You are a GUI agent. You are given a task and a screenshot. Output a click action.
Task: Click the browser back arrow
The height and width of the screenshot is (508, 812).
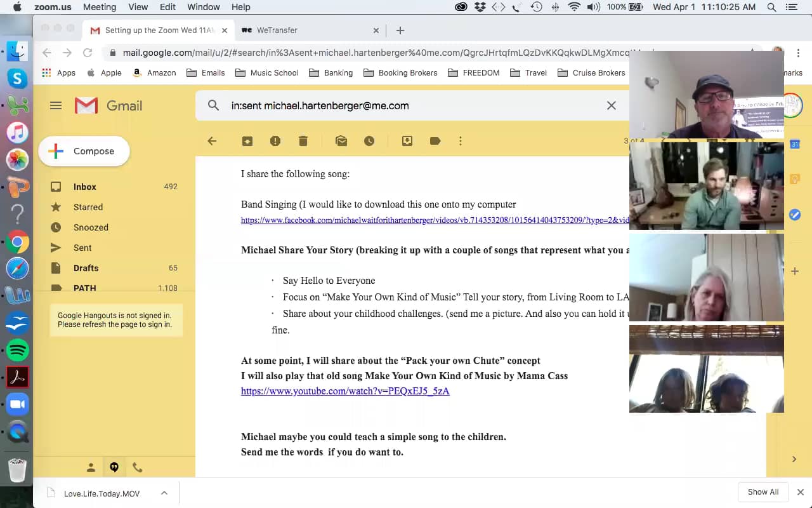click(x=46, y=53)
